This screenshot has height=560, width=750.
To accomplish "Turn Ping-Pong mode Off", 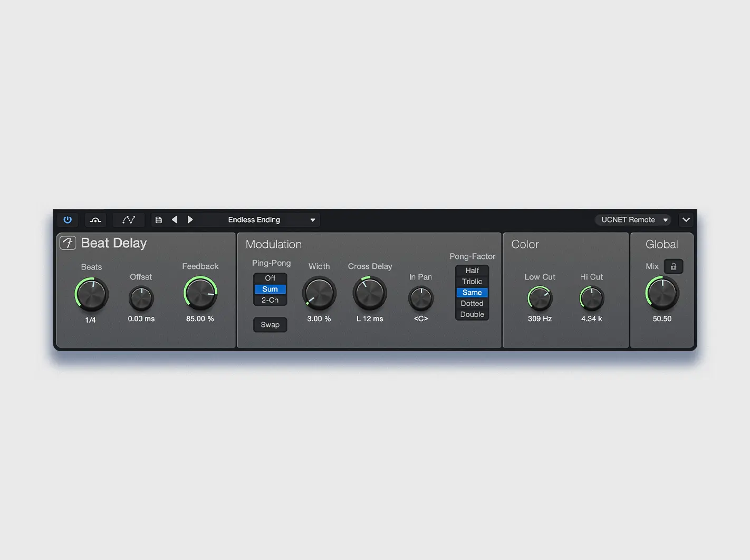I will [270, 278].
